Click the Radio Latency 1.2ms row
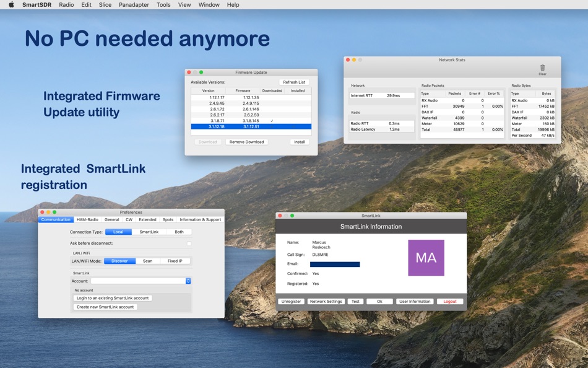Viewport: 588px width, 368px height. coord(382,129)
